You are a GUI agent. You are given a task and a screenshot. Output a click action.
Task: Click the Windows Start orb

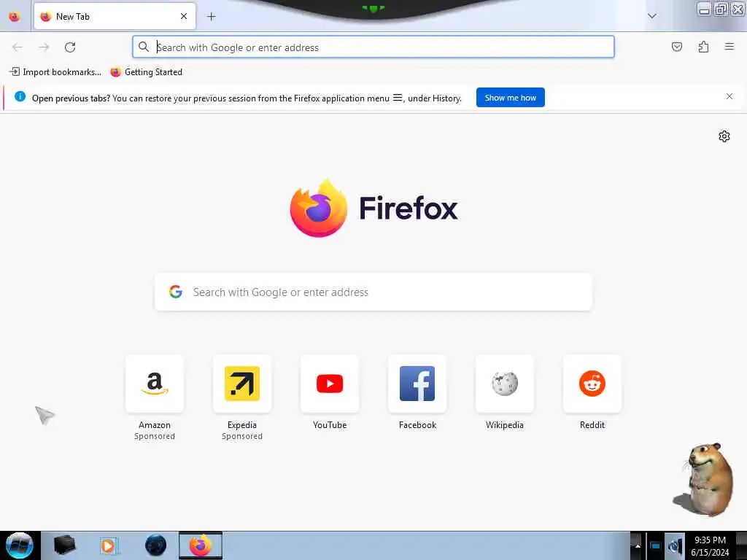pyautogui.click(x=20, y=545)
